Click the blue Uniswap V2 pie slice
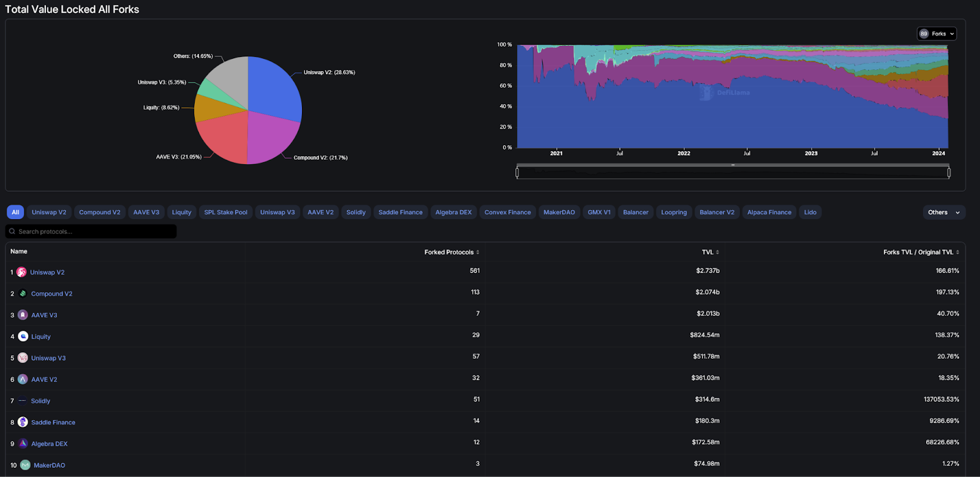Image resolution: width=980 pixels, height=477 pixels. pyautogui.click(x=274, y=89)
